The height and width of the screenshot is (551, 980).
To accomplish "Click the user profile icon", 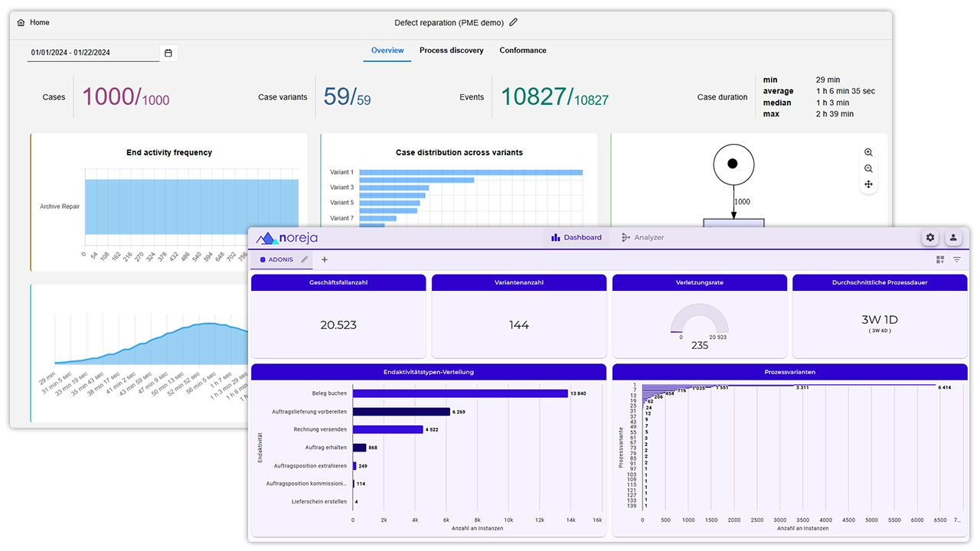I will point(953,238).
